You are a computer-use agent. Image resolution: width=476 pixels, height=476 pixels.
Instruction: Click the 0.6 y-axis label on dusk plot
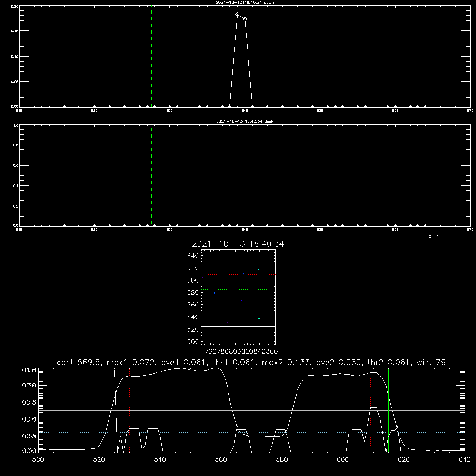pyautogui.click(x=16, y=166)
